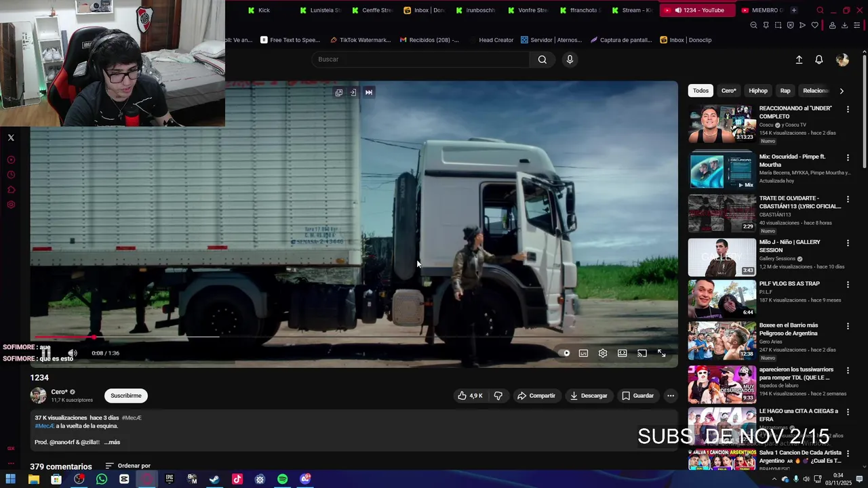The width and height of the screenshot is (868, 488).
Task: Open the YouTube account avatar menu
Action: (x=842, y=60)
